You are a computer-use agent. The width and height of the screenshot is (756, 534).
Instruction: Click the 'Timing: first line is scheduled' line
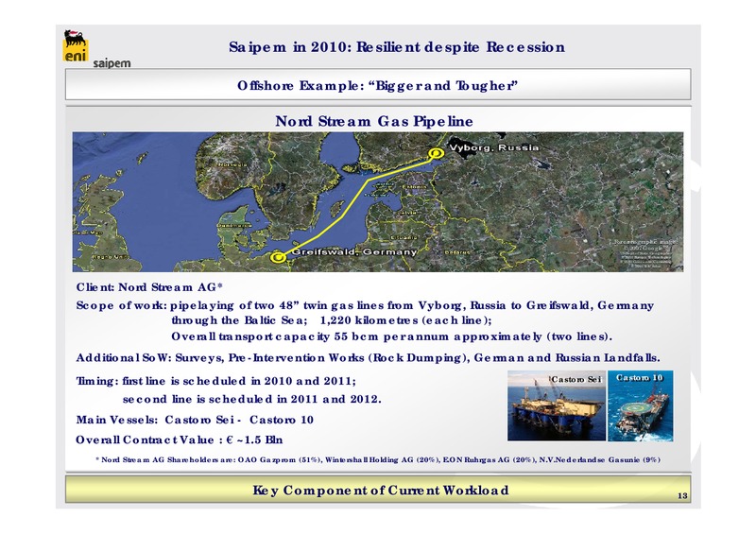point(216,381)
